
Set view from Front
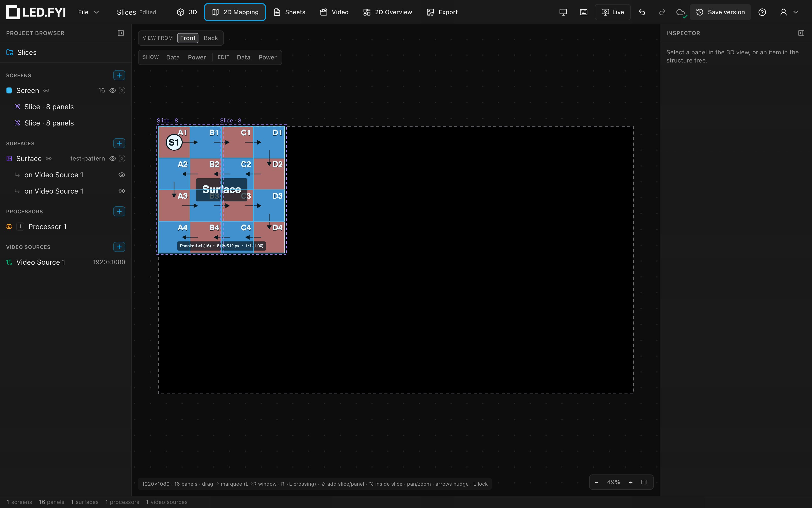click(x=188, y=38)
